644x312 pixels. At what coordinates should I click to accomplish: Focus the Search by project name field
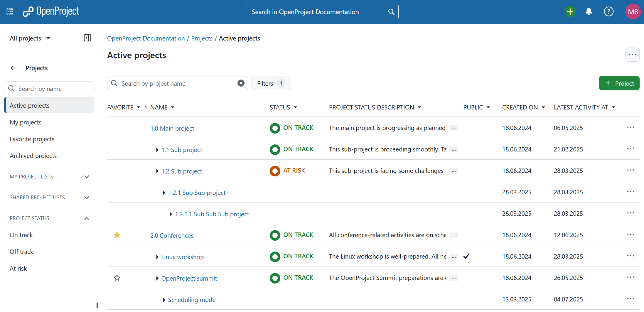coord(177,83)
